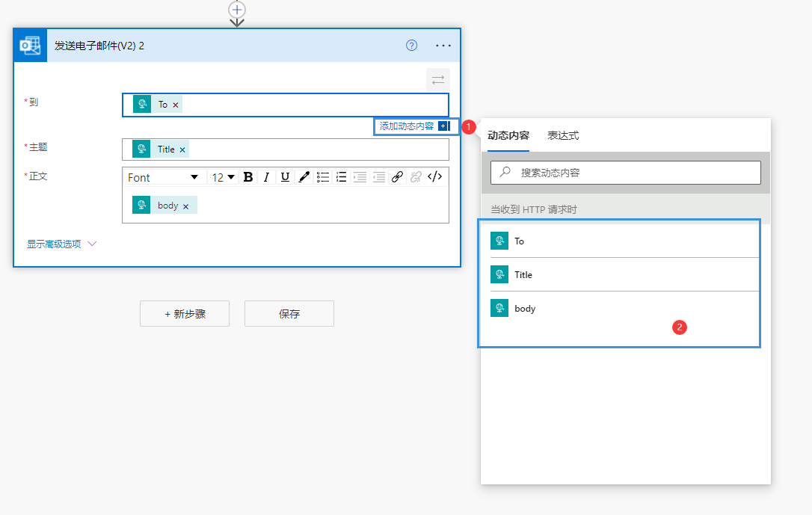Toggle underline formatting
The height and width of the screenshot is (515, 812).
pos(285,177)
